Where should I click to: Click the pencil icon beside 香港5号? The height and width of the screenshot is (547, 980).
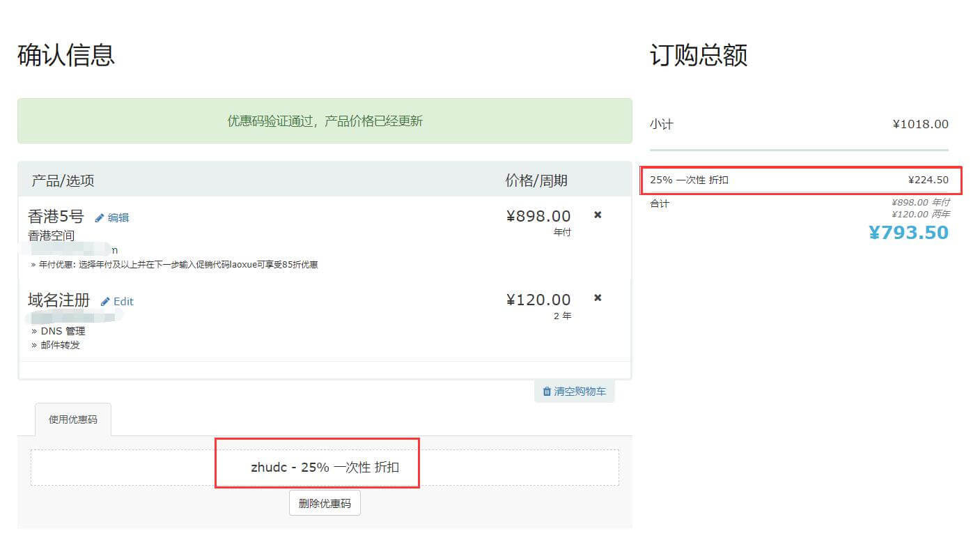point(100,217)
